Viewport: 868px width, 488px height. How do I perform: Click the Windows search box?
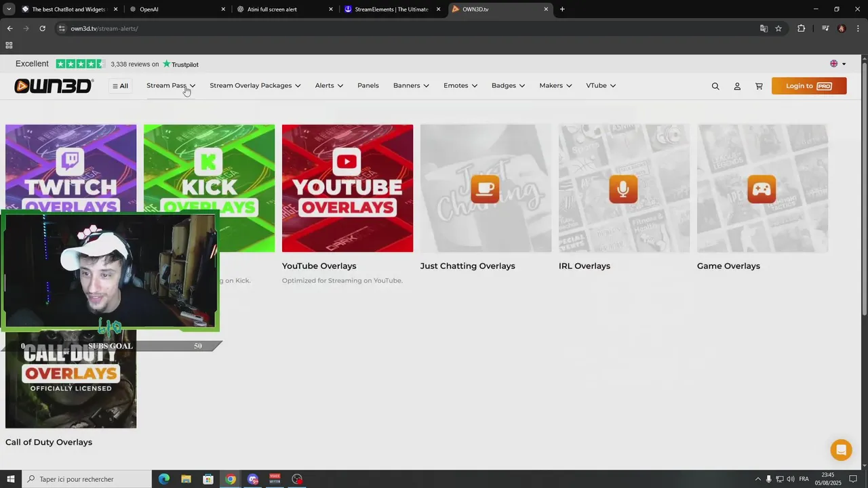tap(87, 479)
